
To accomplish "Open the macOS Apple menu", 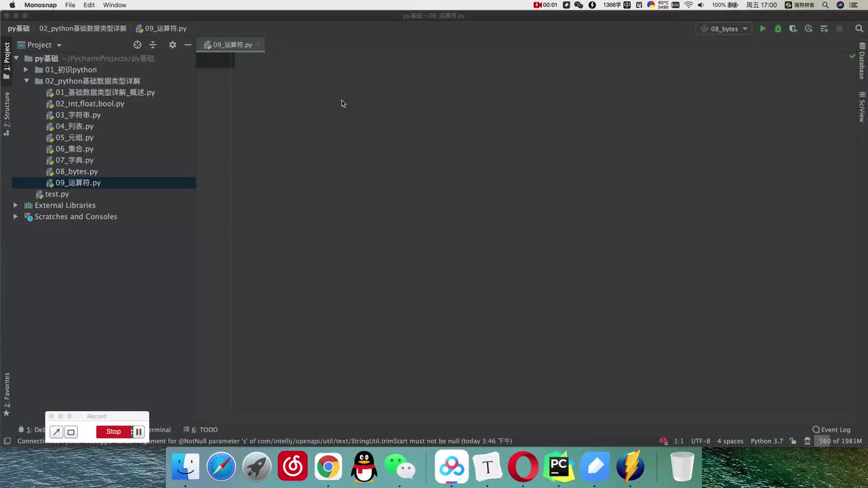I will click(12, 5).
